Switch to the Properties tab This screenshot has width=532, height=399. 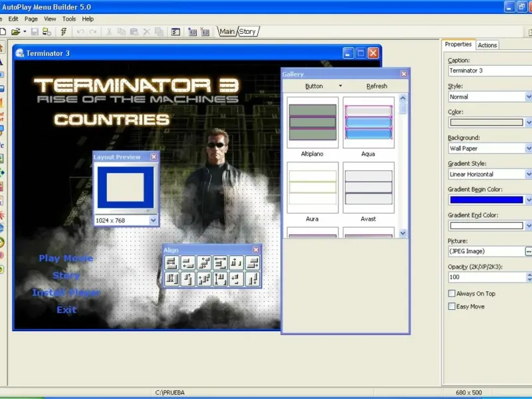[458, 45]
